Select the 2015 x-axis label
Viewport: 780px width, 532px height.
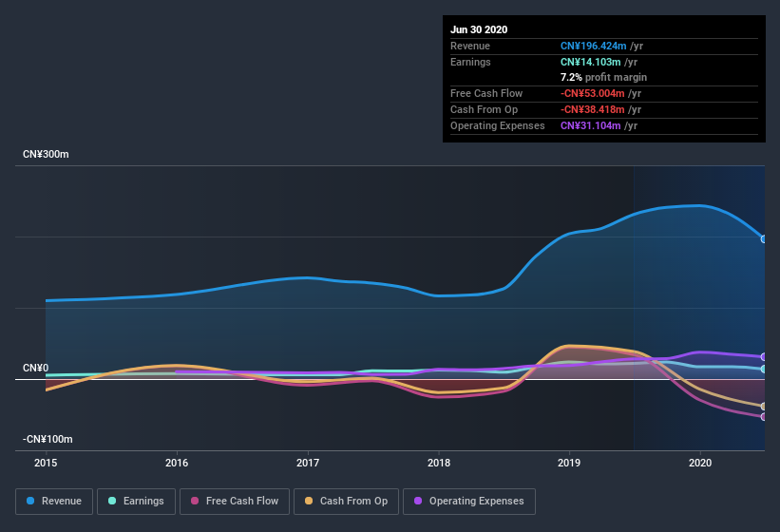pos(46,463)
